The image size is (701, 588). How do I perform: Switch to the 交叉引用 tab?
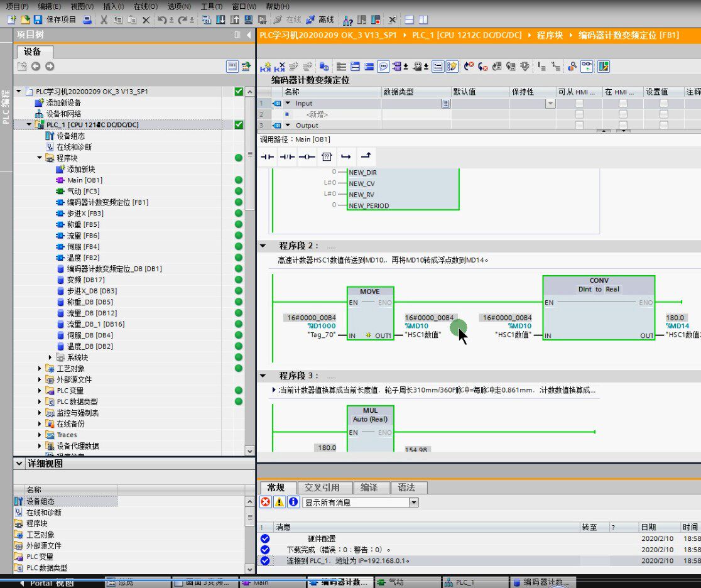[322, 487]
